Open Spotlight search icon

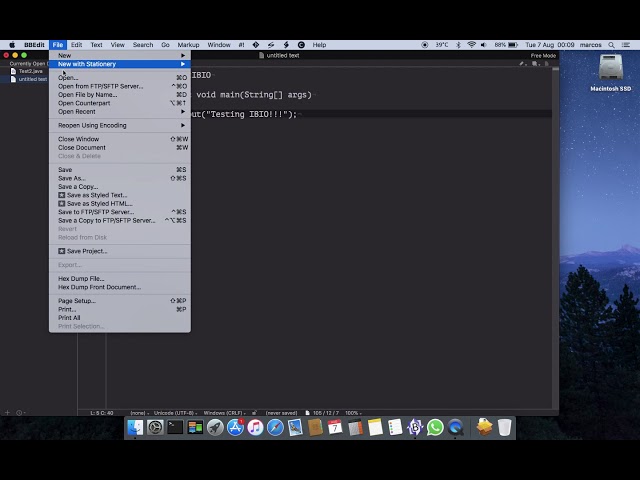(611, 45)
